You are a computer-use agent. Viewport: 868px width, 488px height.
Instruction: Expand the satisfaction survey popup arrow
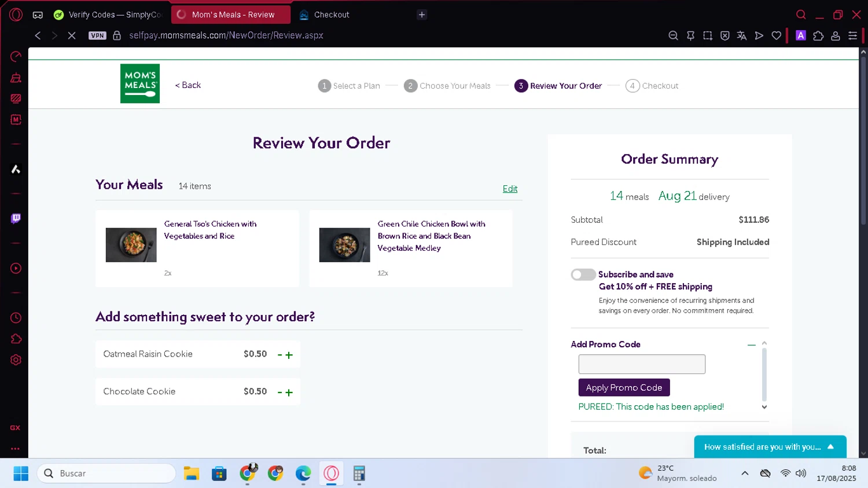coord(831,447)
